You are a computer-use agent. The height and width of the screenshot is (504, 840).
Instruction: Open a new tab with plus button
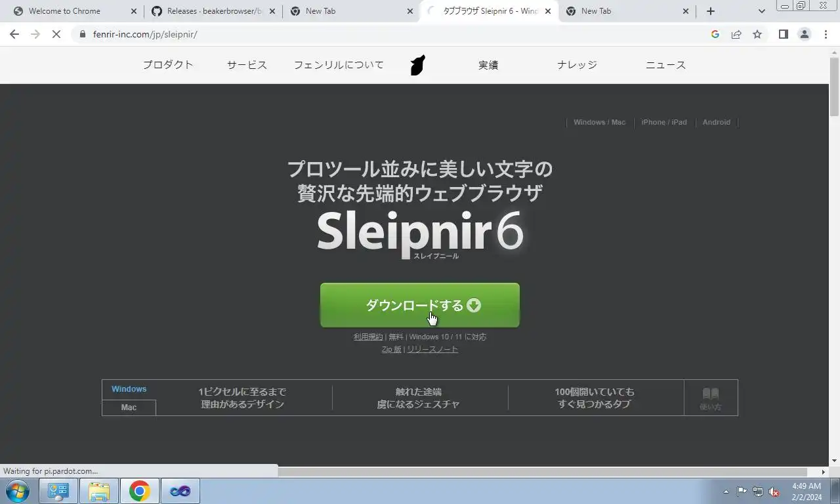(x=710, y=11)
